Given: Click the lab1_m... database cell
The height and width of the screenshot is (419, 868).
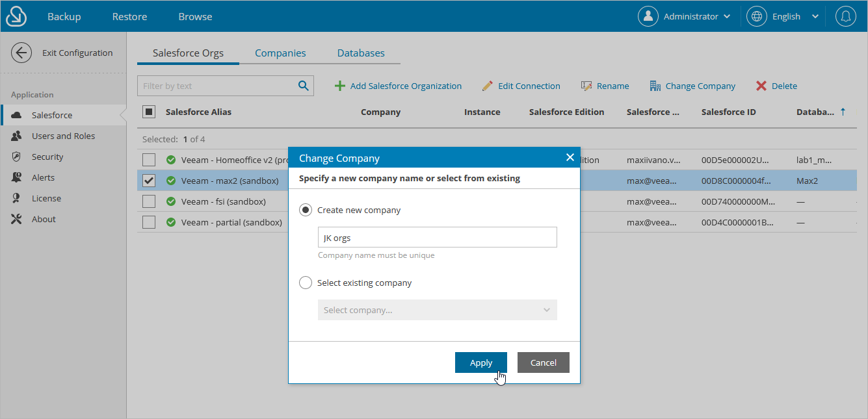Looking at the screenshot, I should [813, 160].
